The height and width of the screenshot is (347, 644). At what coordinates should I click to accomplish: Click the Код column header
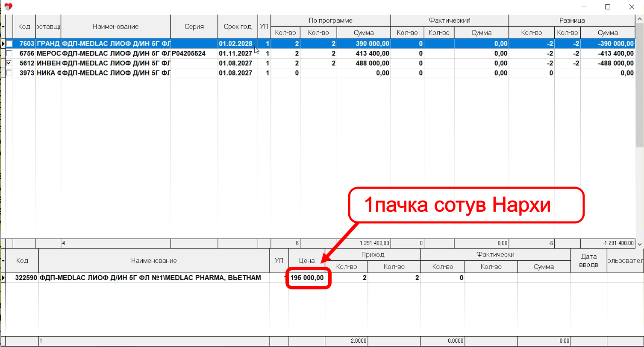[x=24, y=26]
